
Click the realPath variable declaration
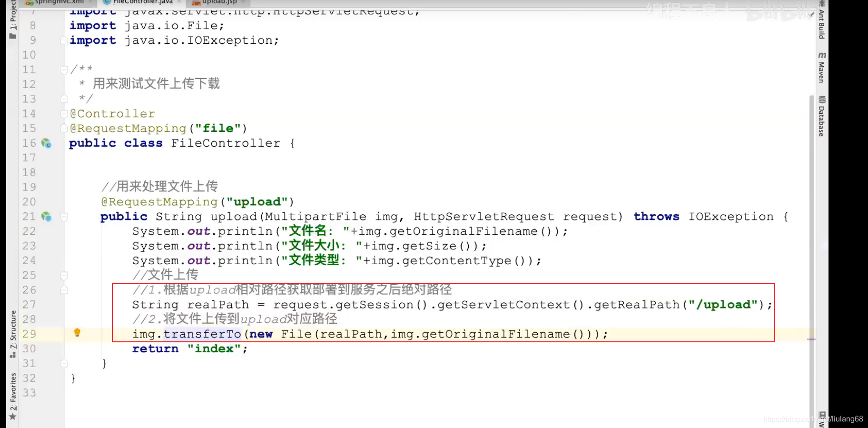218,305
